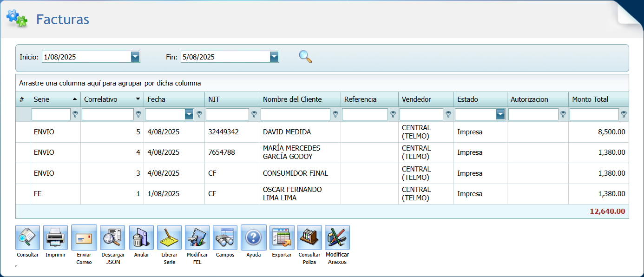Image resolution: width=644 pixels, height=277 pixels.
Task: Open Enviar Correo envelope icon
Action: pos(84,237)
